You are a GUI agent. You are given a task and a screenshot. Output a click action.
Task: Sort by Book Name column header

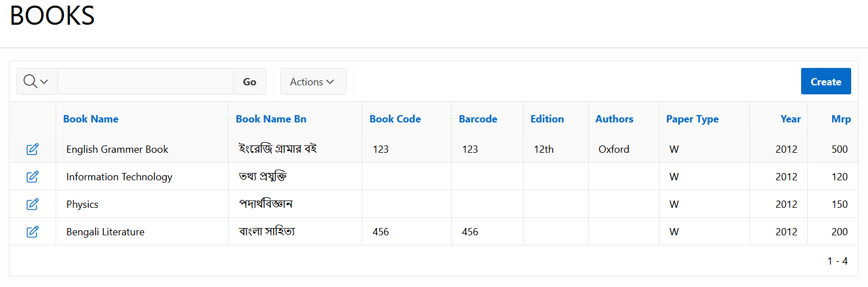[x=90, y=119]
